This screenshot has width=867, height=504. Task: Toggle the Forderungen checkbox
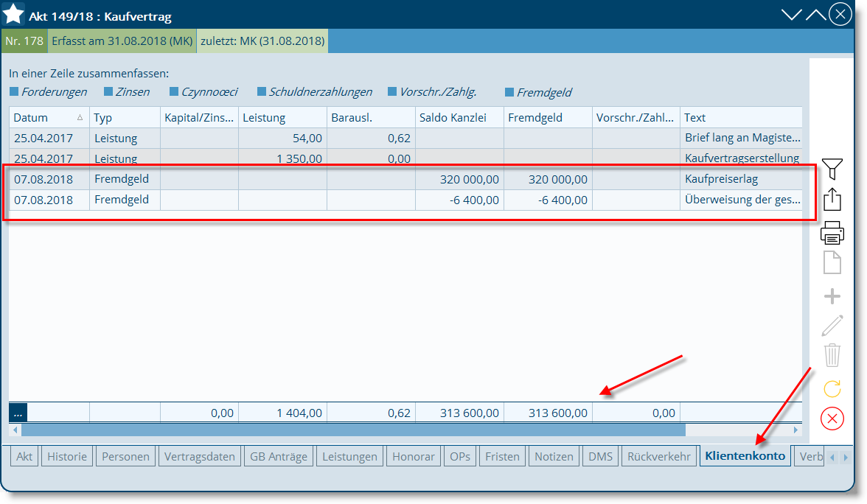pos(14,93)
